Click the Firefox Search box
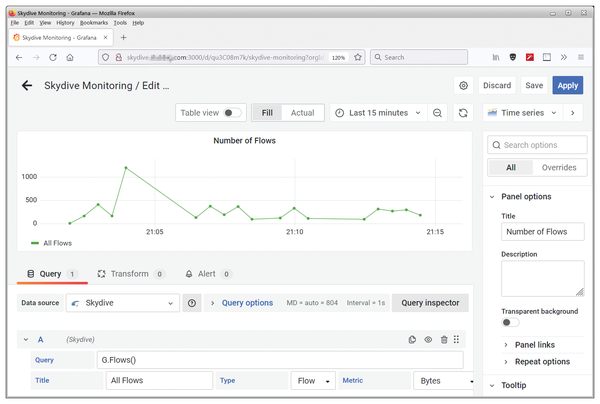600x404 pixels. (x=419, y=57)
